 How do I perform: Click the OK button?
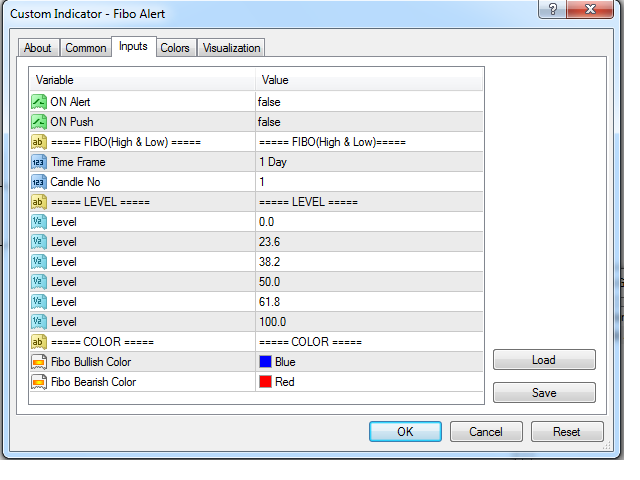click(x=405, y=432)
